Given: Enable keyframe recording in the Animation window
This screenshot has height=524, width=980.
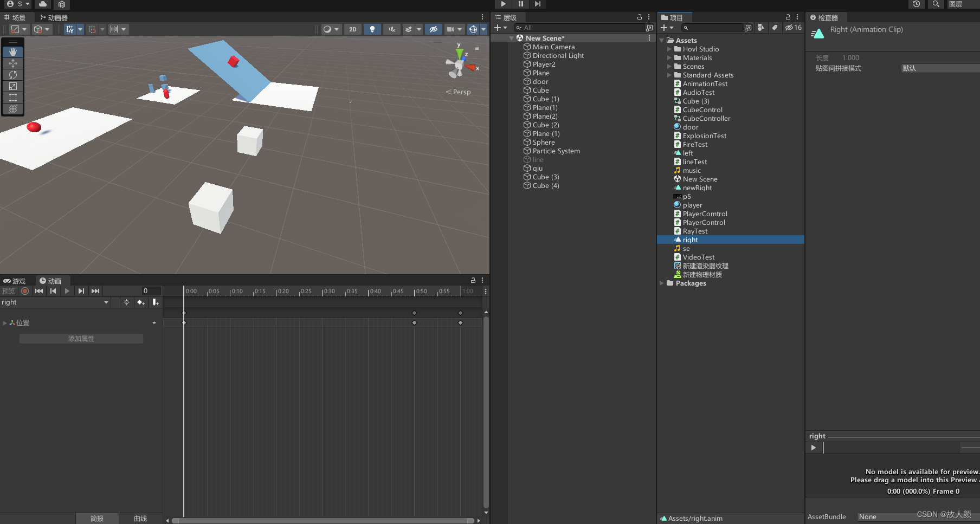Looking at the screenshot, I should pos(25,291).
